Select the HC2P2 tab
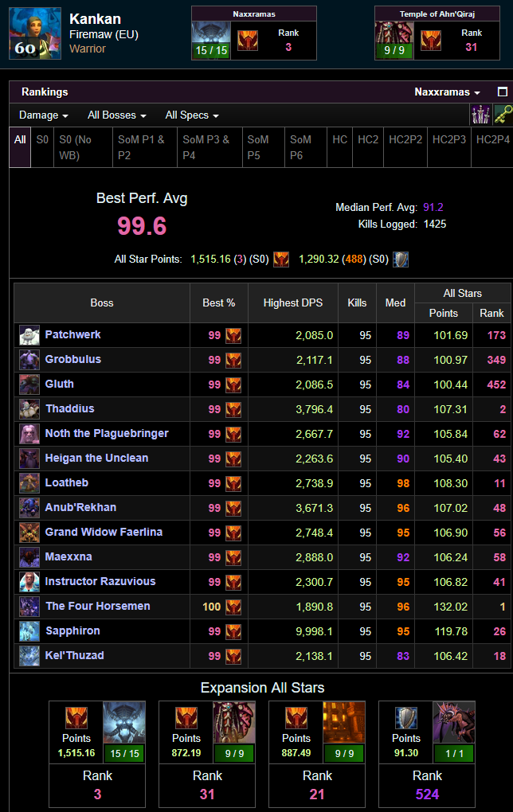Image resolution: width=513 pixels, height=812 pixels. tap(405, 147)
